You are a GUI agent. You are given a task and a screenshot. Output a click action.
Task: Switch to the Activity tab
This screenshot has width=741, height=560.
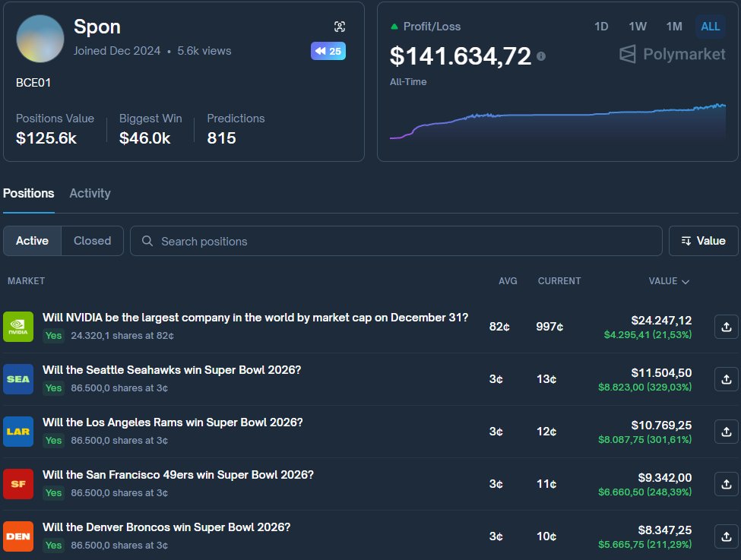coord(90,193)
